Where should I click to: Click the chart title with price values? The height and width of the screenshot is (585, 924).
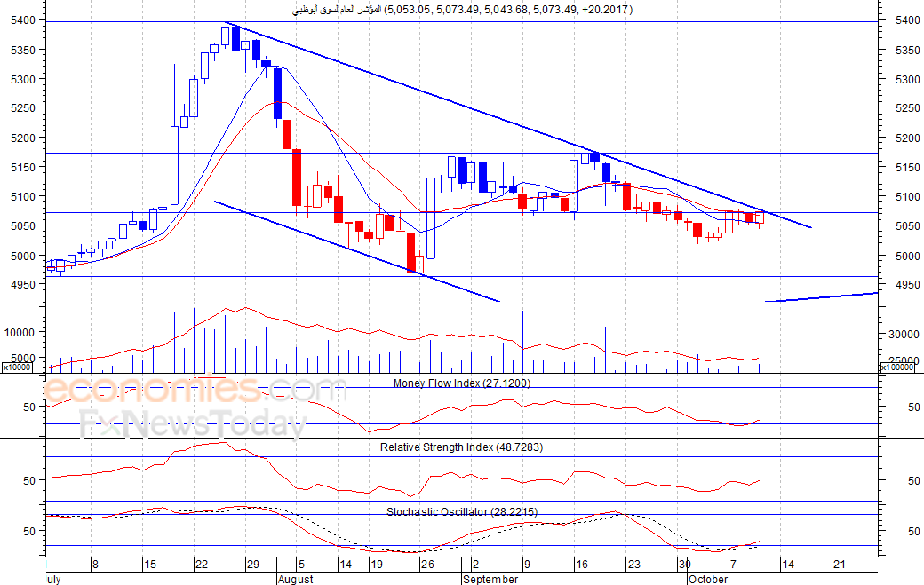463,10
